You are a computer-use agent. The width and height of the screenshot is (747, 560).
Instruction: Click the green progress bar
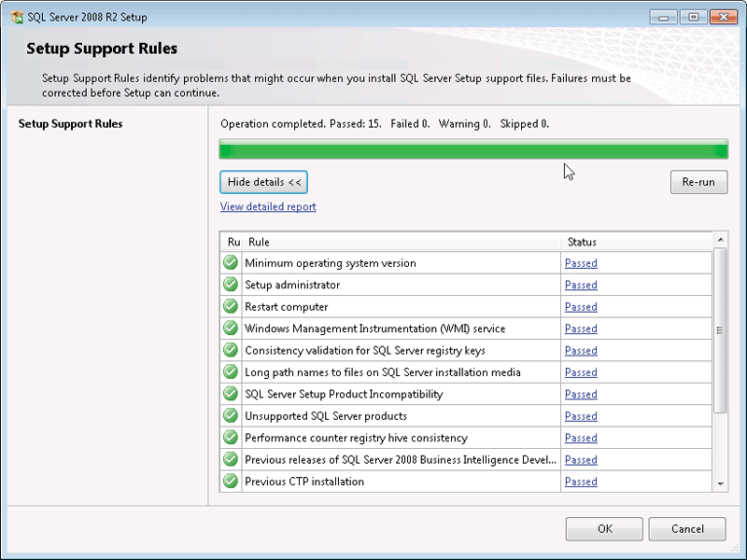point(473,150)
